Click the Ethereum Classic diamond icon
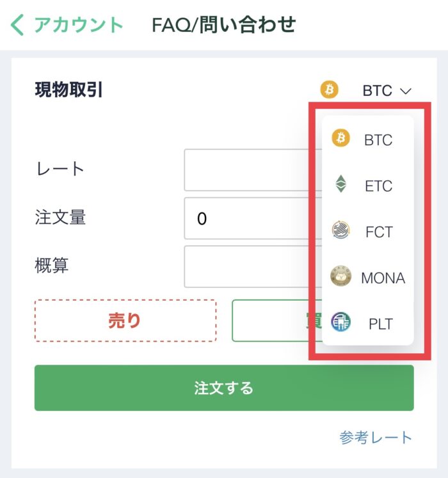448x478 pixels. [340, 184]
